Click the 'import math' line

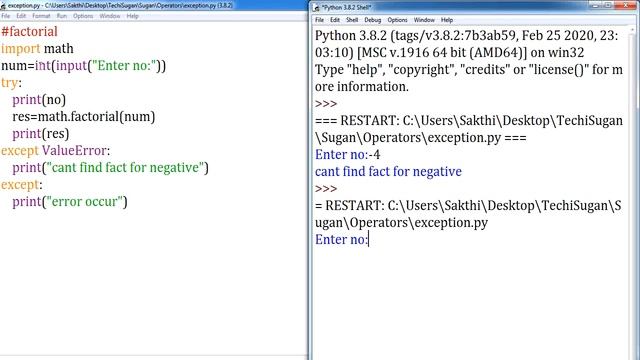(37, 49)
